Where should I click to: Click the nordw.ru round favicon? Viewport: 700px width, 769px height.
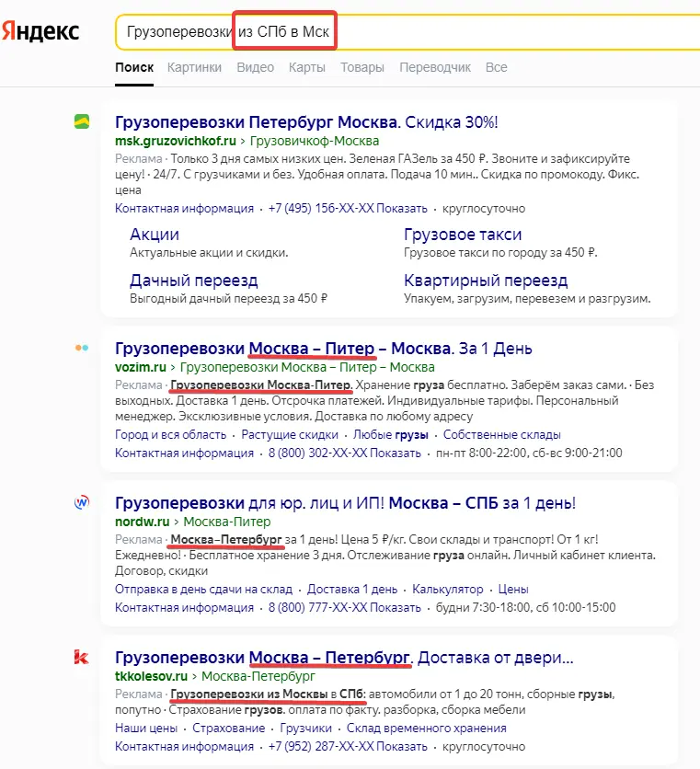click(x=82, y=502)
